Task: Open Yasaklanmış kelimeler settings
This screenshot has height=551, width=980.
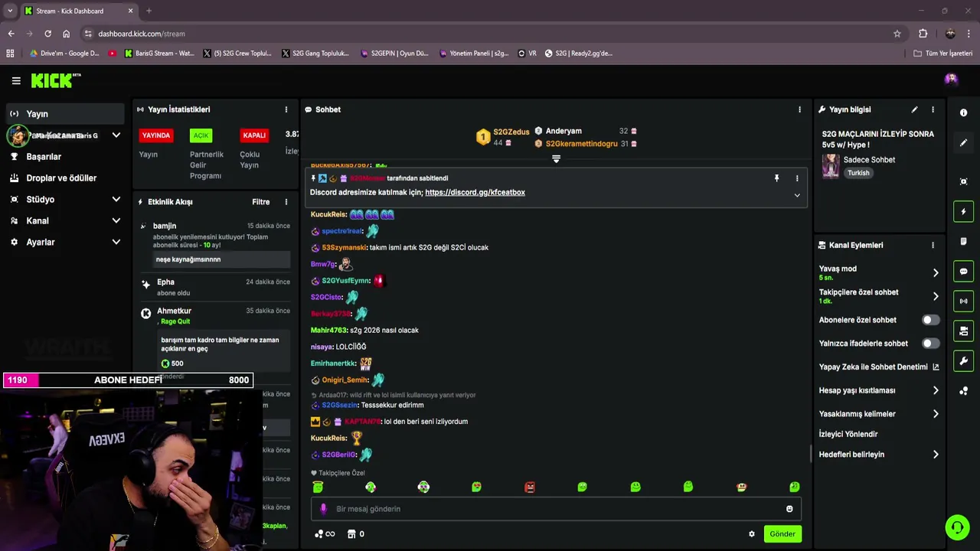Action: click(x=879, y=414)
